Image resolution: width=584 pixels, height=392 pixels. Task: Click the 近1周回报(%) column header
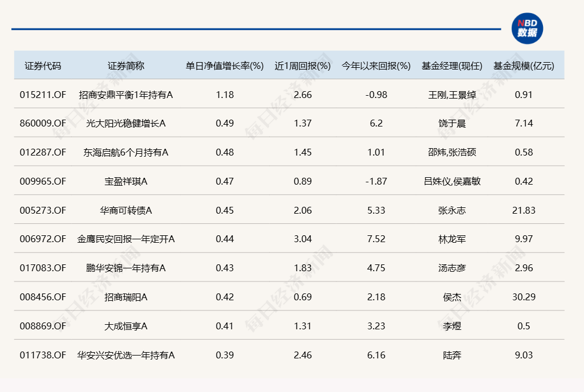pos(302,66)
